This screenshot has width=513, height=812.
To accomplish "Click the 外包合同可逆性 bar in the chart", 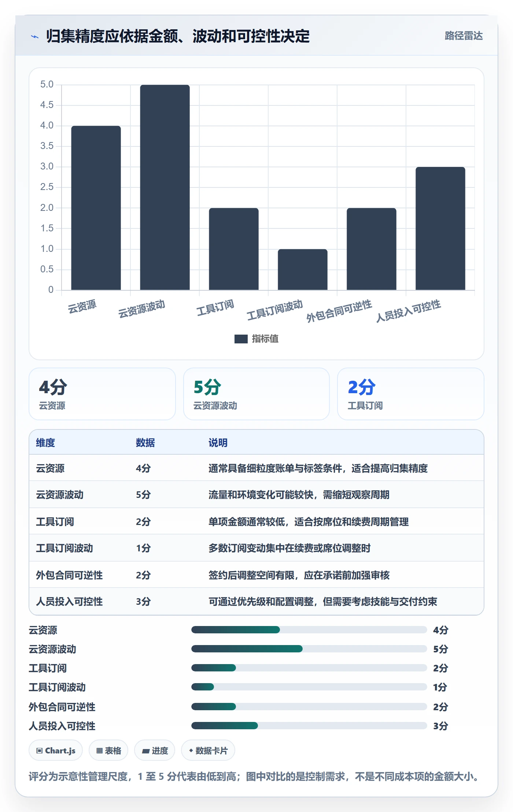I will pyautogui.click(x=372, y=249).
